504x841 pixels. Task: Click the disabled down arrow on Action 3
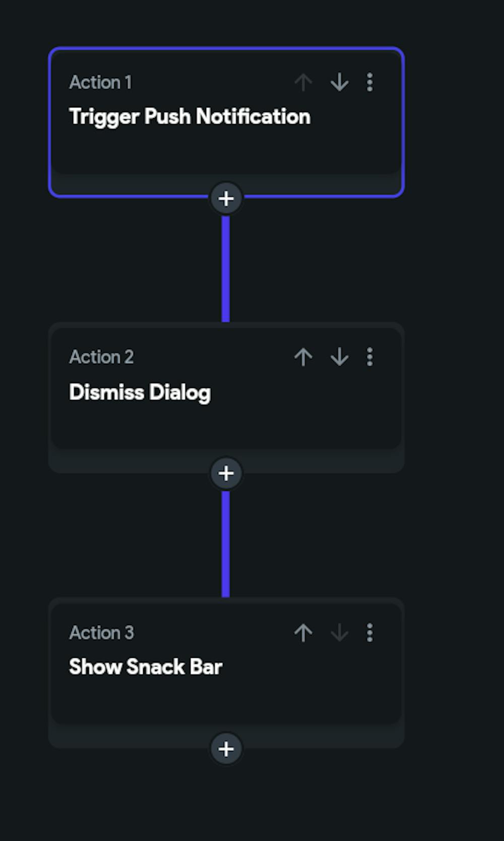339,633
